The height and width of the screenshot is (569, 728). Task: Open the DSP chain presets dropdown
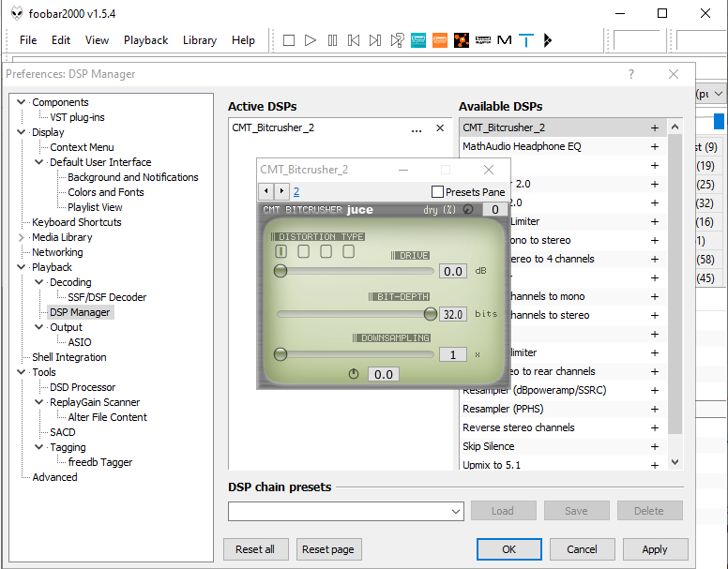click(x=455, y=512)
